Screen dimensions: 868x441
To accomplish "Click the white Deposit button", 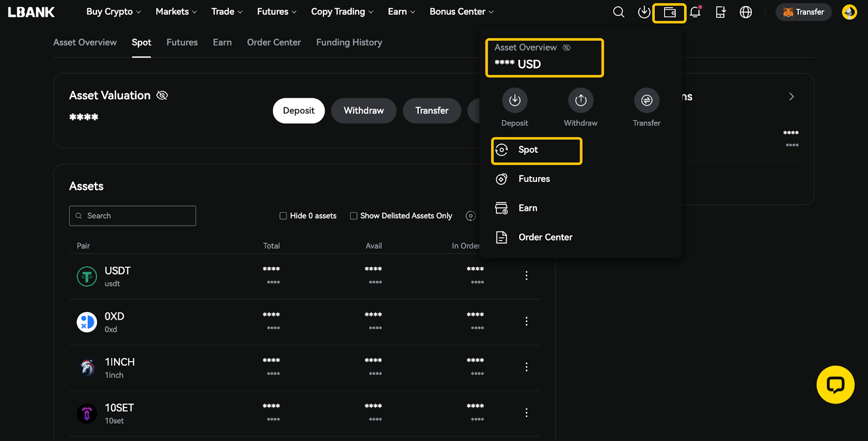I will (x=299, y=111).
